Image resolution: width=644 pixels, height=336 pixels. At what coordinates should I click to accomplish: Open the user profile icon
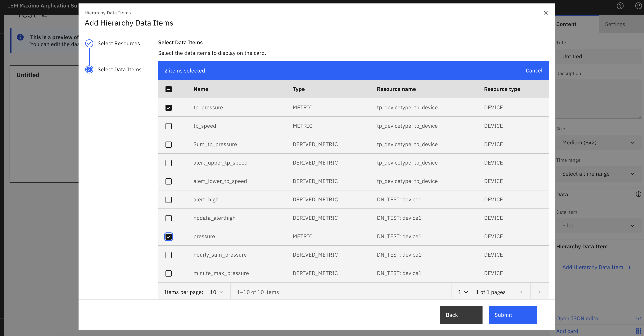point(638,6)
